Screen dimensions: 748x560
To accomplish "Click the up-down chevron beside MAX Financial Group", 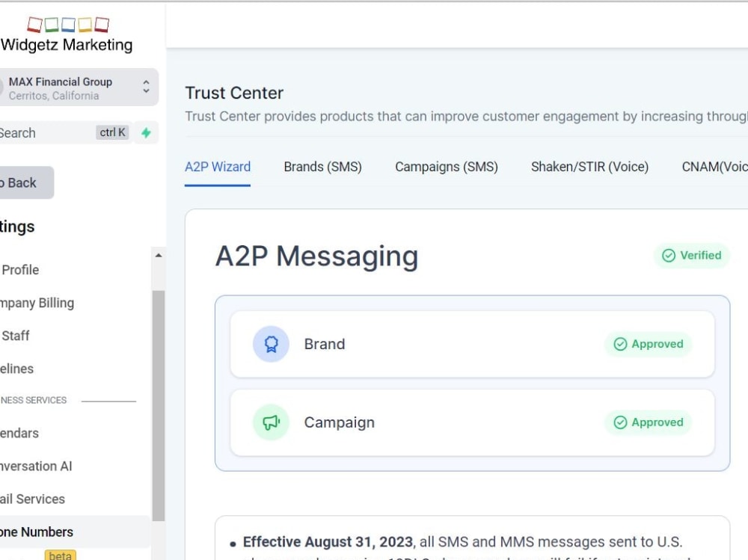I will point(146,87).
